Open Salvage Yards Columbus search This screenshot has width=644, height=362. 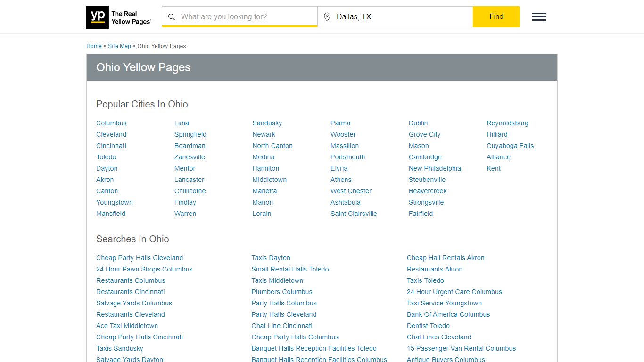click(134, 303)
